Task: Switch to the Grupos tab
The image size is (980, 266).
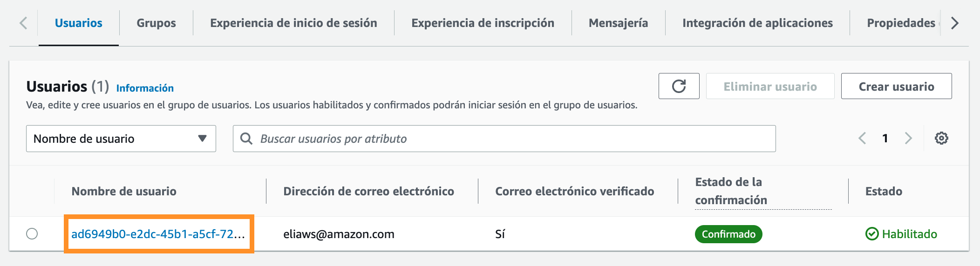Action: pyautogui.click(x=156, y=23)
